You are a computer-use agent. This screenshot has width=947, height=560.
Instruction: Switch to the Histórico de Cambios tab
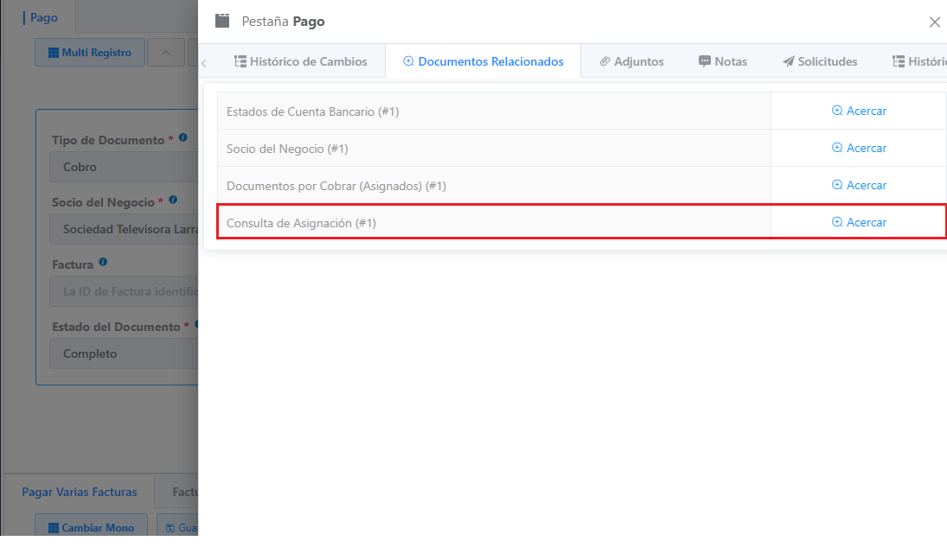[300, 61]
